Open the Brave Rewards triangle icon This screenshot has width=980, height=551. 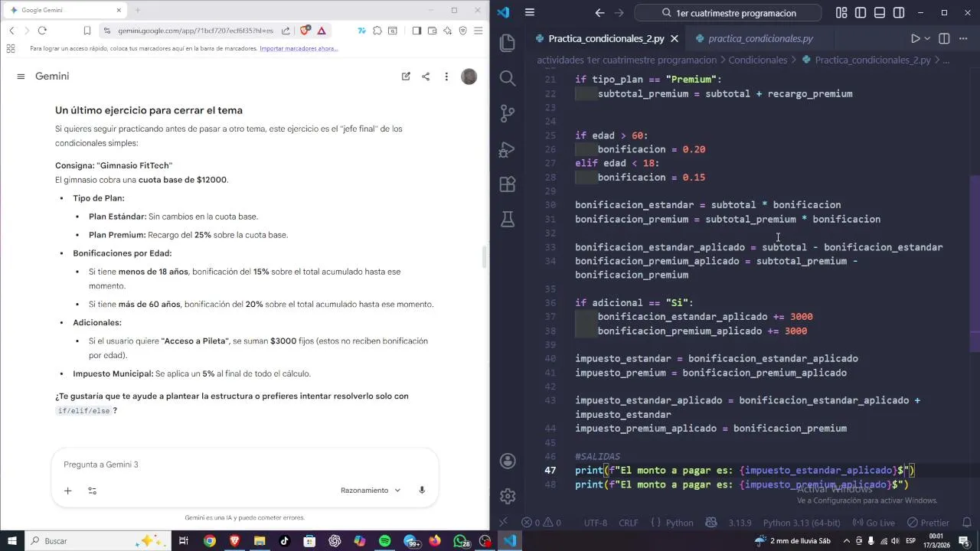322,31
